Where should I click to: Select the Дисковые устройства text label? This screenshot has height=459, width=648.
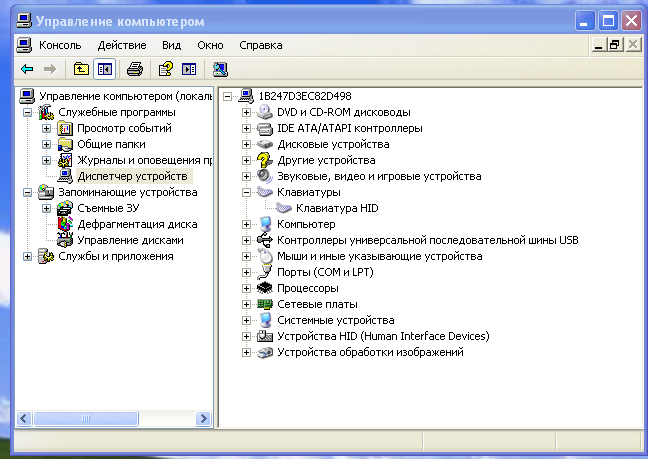[x=334, y=144]
